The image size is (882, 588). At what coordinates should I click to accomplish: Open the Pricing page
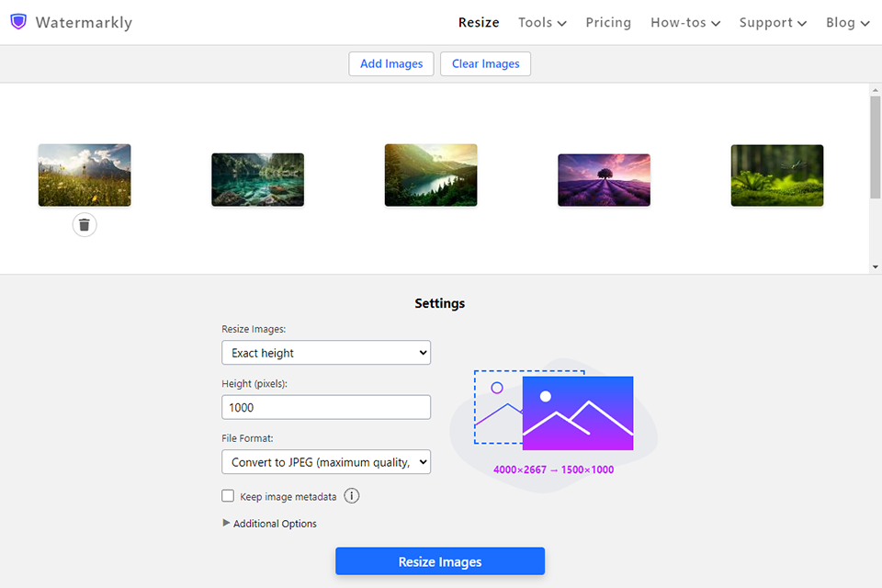[x=608, y=22]
